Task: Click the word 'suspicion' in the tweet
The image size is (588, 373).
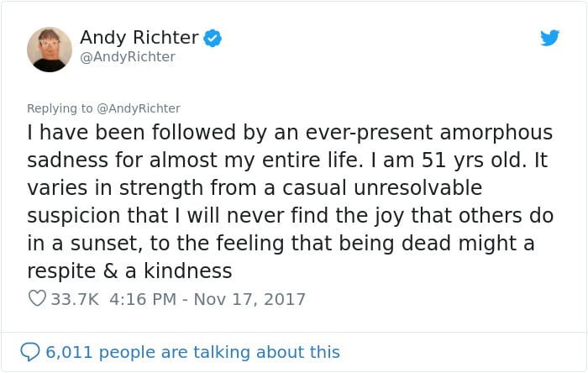Action: tap(74, 216)
